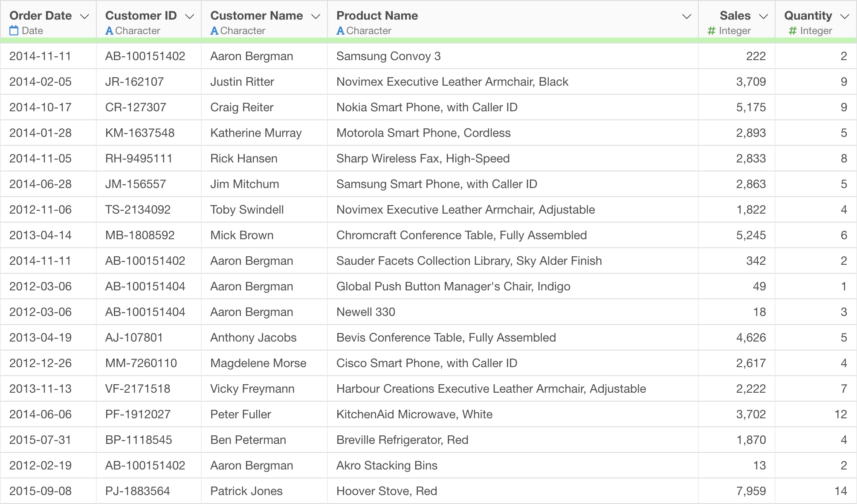Click the Integer hash icon under Sales
This screenshot has width=857, height=504.
(x=711, y=31)
